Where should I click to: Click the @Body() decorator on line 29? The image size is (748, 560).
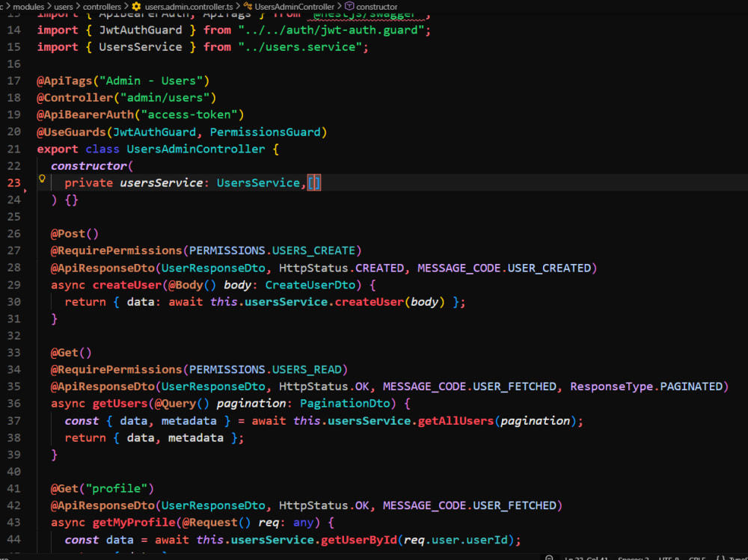coord(192,285)
